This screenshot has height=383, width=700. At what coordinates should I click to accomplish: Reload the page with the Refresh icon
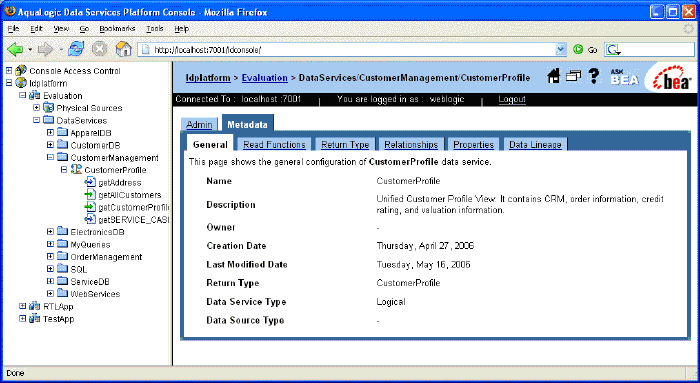tap(76, 49)
